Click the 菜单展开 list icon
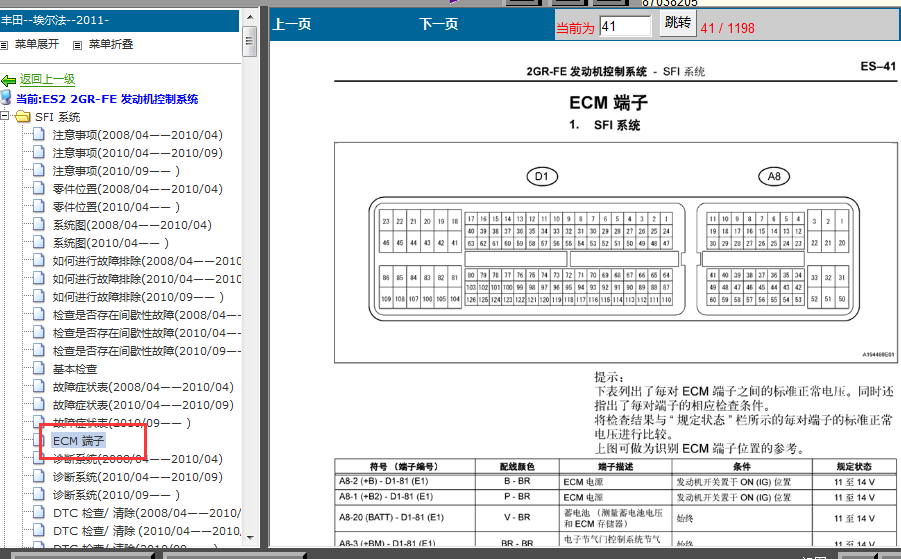This screenshot has width=901, height=559. point(4,45)
